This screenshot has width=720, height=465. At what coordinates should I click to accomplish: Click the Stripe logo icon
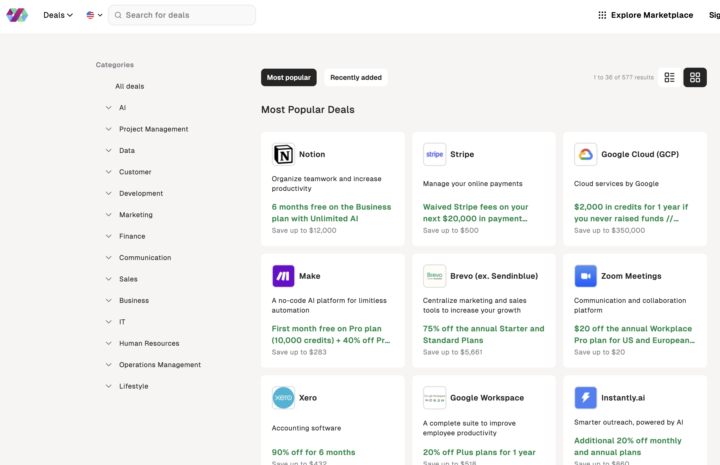point(434,154)
